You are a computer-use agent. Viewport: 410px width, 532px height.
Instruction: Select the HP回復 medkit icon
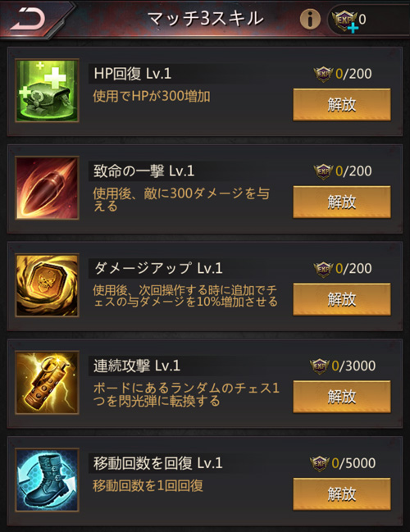[48, 91]
